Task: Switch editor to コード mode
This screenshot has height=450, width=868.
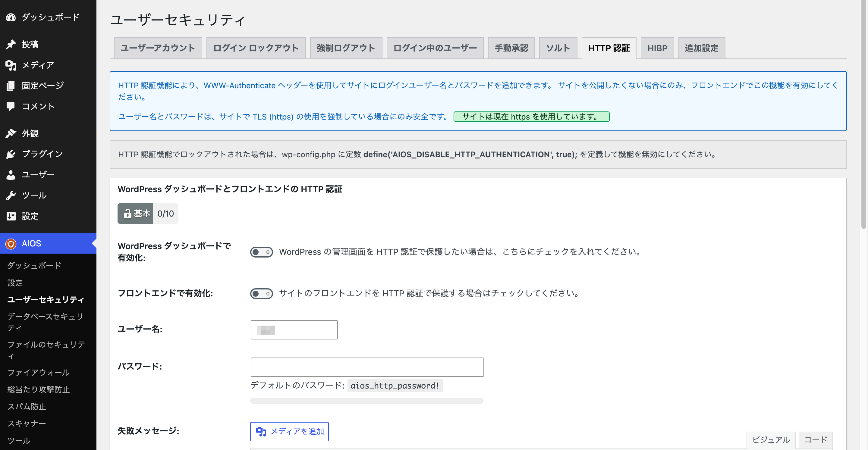Action: [816, 440]
